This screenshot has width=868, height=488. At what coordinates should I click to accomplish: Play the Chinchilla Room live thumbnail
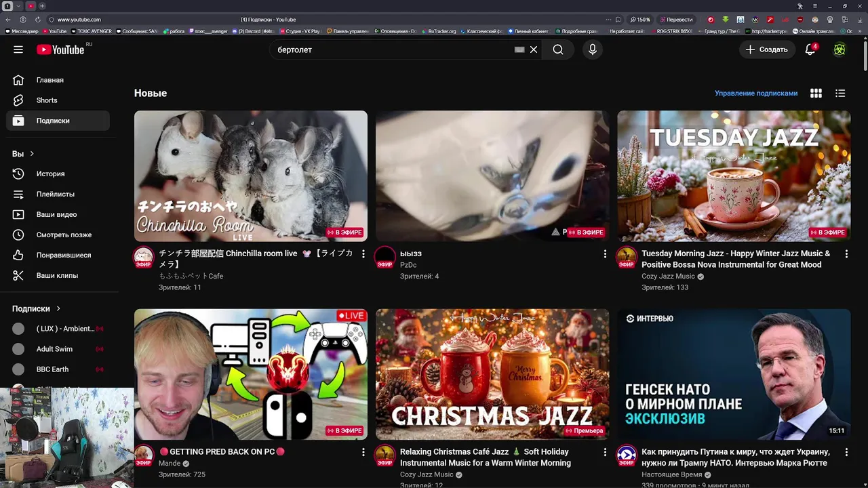click(251, 176)
